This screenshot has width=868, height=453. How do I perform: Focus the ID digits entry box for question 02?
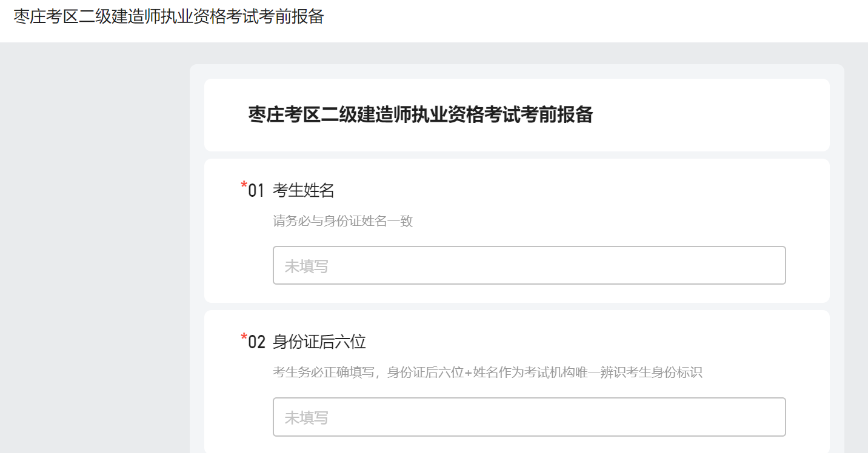tap(529, 417)
